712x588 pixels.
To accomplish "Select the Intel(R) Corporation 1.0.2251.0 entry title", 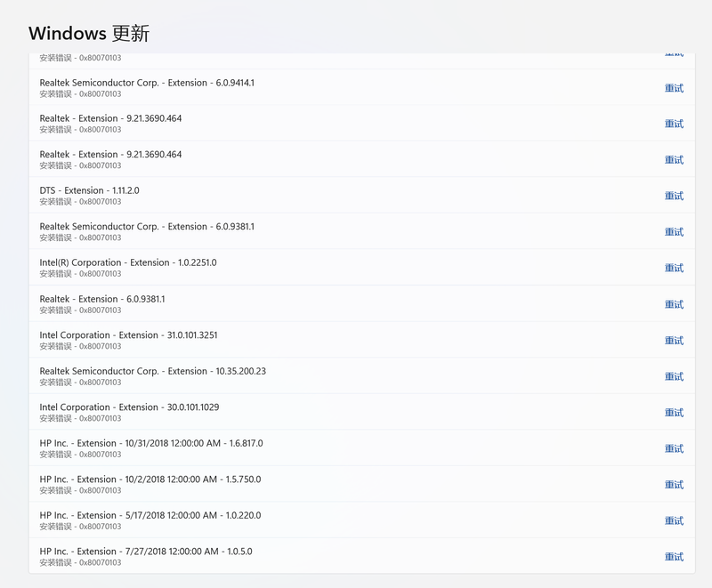I will (127, 262).
